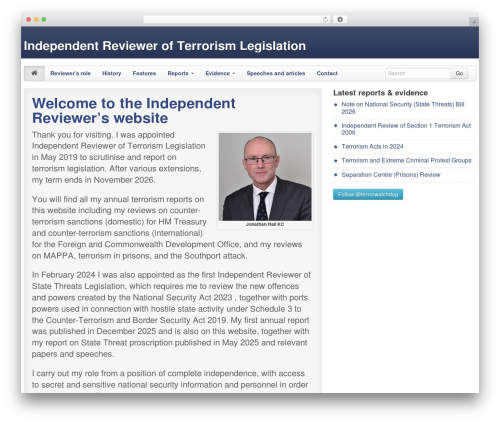The width and height of the screenshot is (500, 423).
Task: Open Separation Centre (Prisons) Review link
Action: pyautogui.click(x=391, y=175)
